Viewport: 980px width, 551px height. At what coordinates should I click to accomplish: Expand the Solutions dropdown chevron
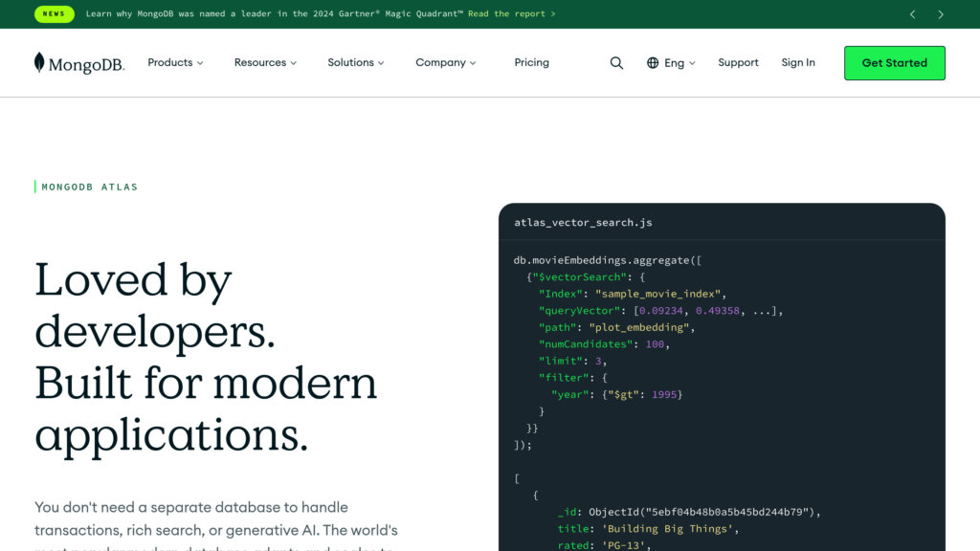381,63
